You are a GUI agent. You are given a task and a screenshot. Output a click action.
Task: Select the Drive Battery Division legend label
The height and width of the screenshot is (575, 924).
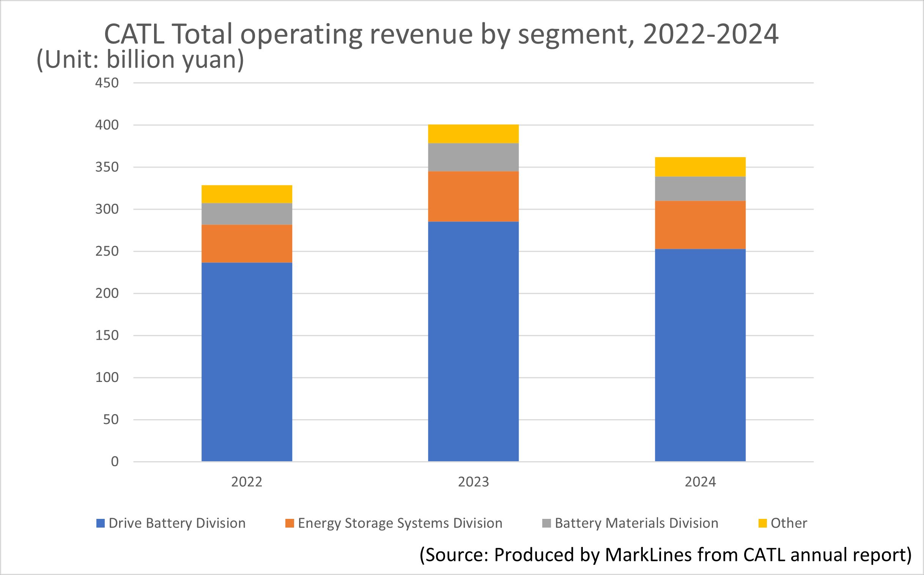177,523
